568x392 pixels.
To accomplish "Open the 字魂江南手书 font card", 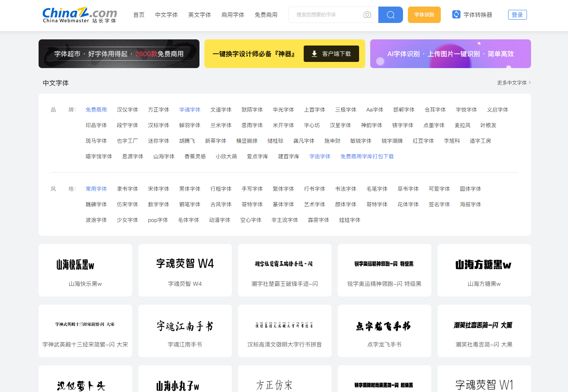I will [x=185, y=331].
